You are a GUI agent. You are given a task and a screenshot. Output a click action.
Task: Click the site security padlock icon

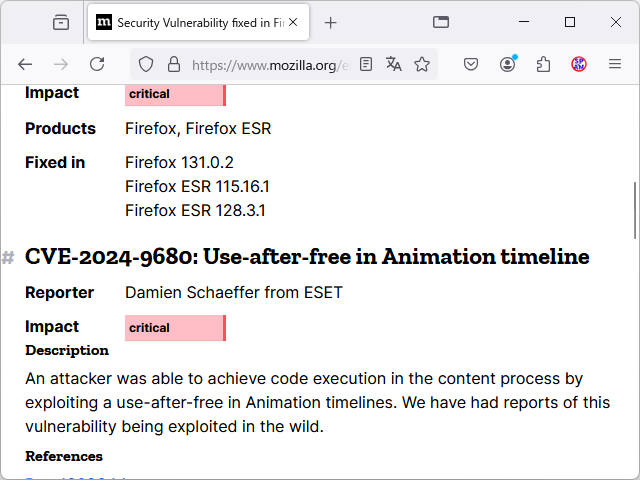[173, 64]
